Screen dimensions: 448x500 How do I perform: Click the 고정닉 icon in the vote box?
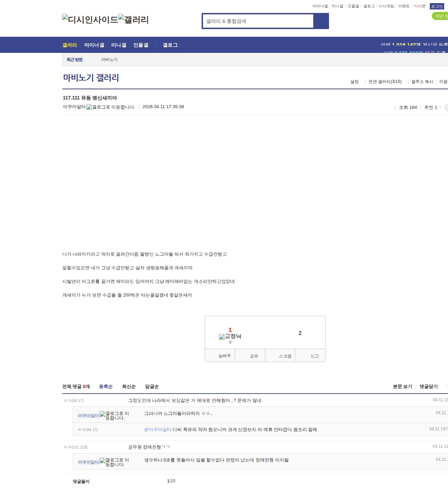tap(230, 336)
